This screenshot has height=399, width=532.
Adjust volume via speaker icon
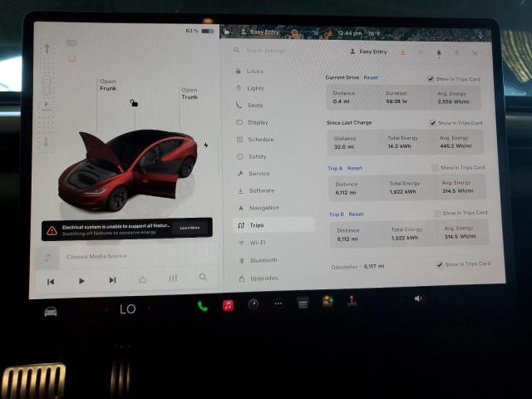(x=418, y=298)
